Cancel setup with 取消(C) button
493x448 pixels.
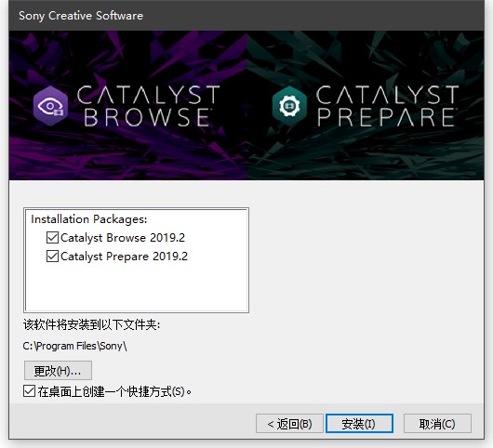coord(437,424)
